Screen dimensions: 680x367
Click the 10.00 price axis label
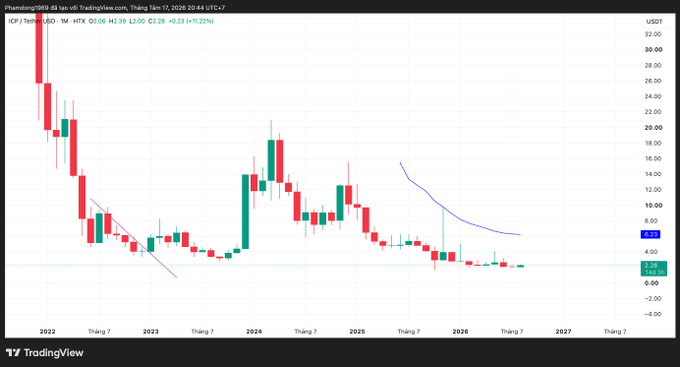[653, 205]
